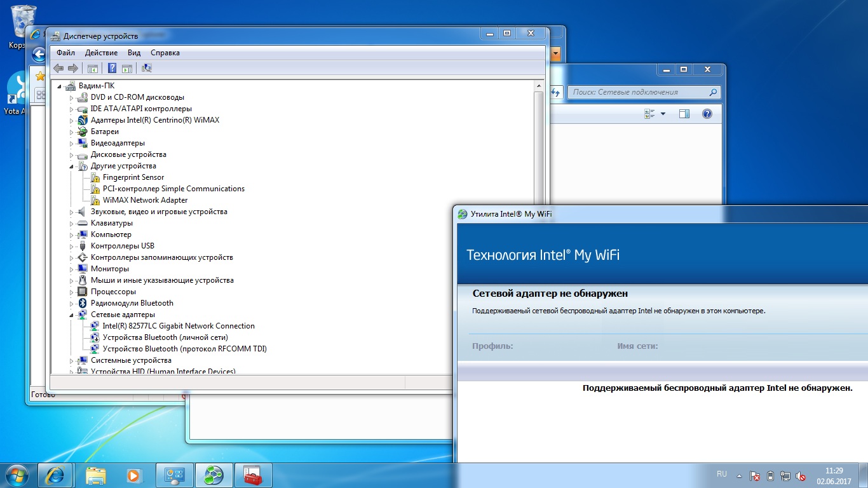The width and height of the screenshot is (868, 488).
Task: Click the Компьютер category icon
Action: point(82,234)
